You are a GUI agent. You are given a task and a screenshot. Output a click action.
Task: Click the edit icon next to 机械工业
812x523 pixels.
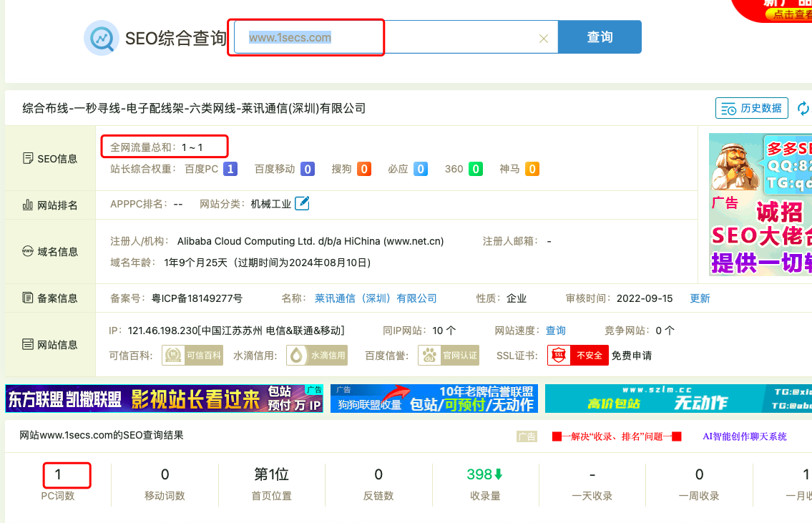tap(303, 204)
